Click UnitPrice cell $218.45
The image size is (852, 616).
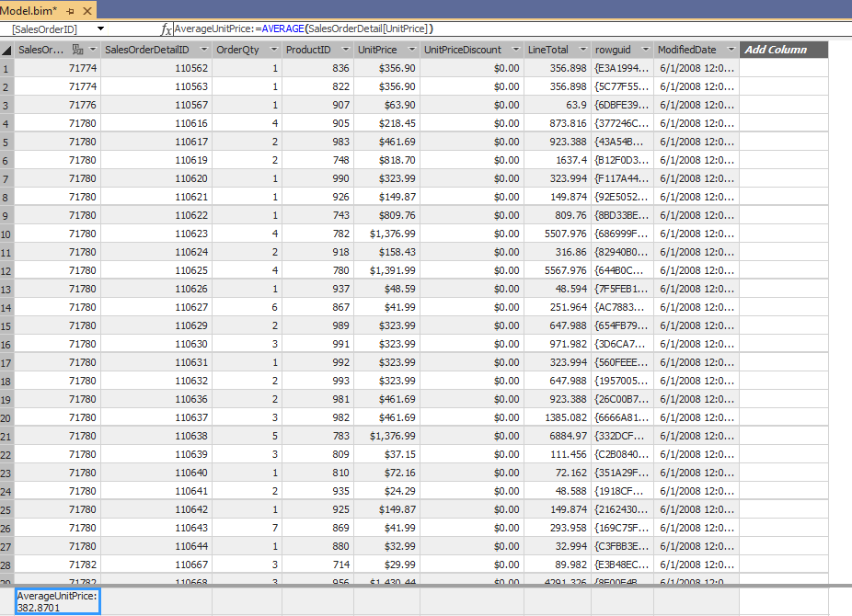[386, 123]
